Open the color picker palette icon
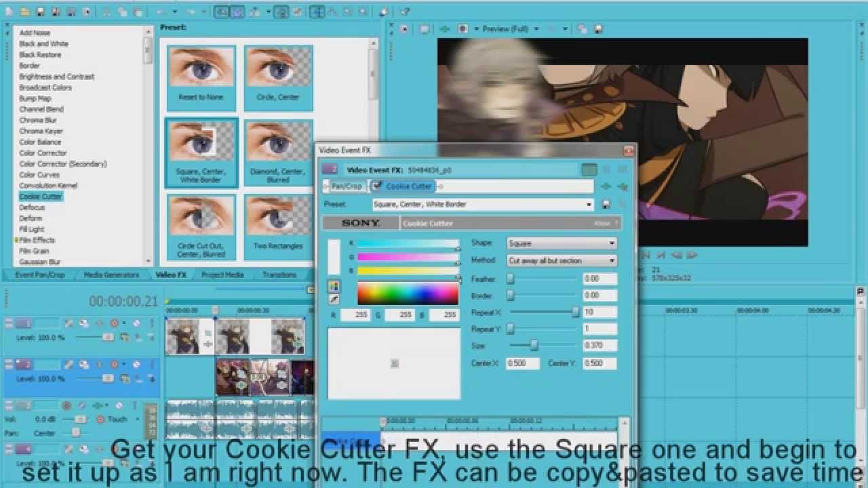 [334, 287]
